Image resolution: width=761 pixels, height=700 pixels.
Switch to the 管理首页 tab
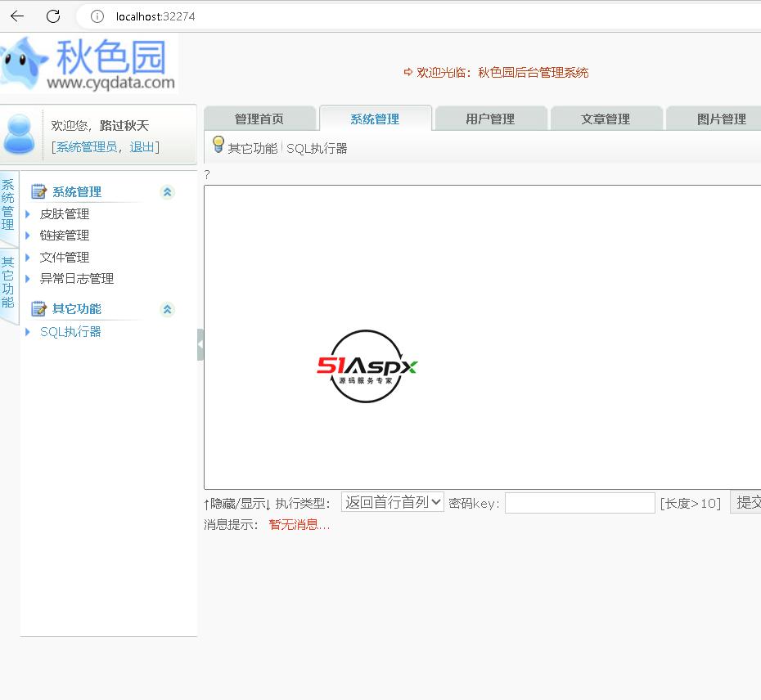pyautogui.click(x=259, y=119)
